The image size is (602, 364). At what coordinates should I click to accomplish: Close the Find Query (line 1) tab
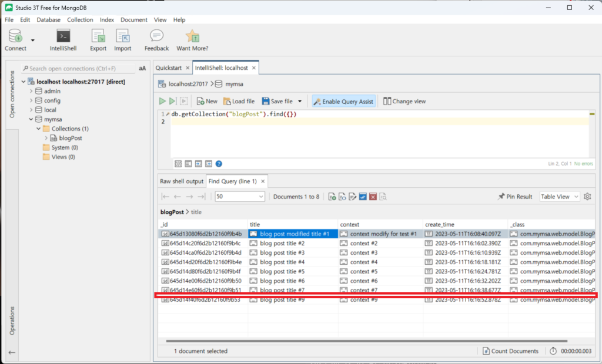coord(263,181)
